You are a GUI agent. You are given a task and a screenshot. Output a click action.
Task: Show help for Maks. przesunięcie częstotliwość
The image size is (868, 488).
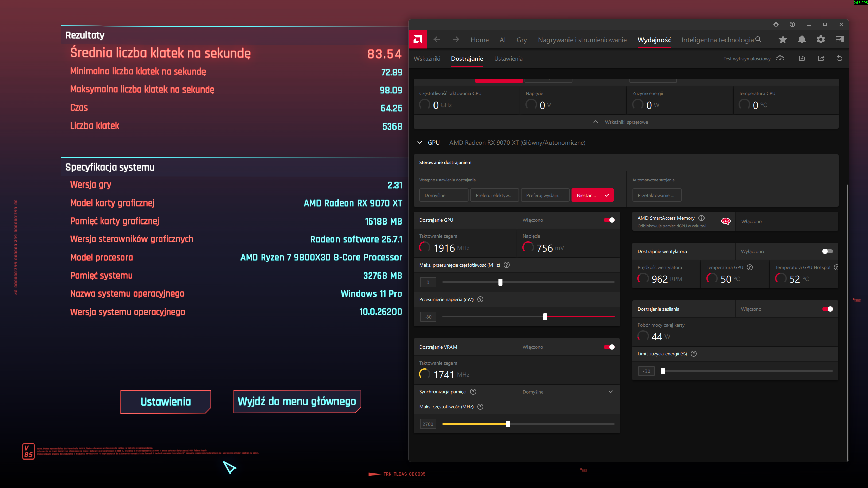pos(507,265)
